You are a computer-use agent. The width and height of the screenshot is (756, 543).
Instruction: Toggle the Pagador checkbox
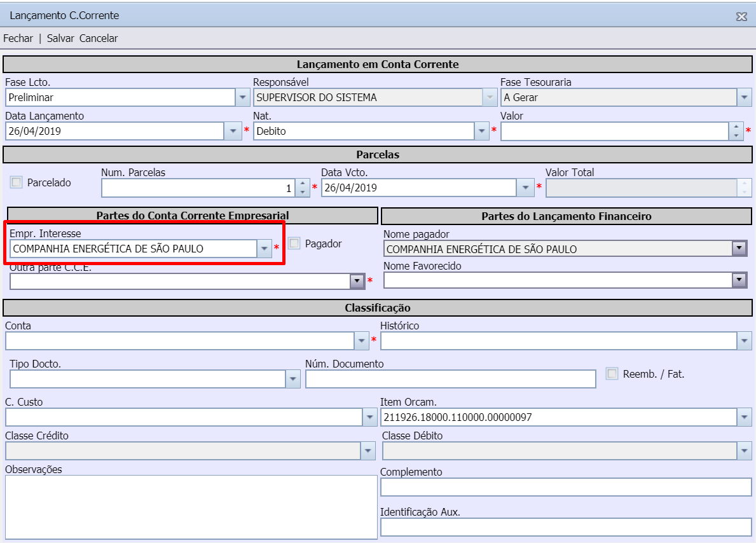click(294, 243)
